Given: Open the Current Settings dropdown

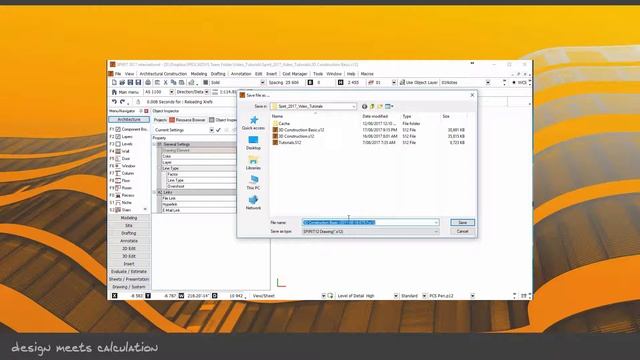Looking at the screenshot, I should 211,130.
